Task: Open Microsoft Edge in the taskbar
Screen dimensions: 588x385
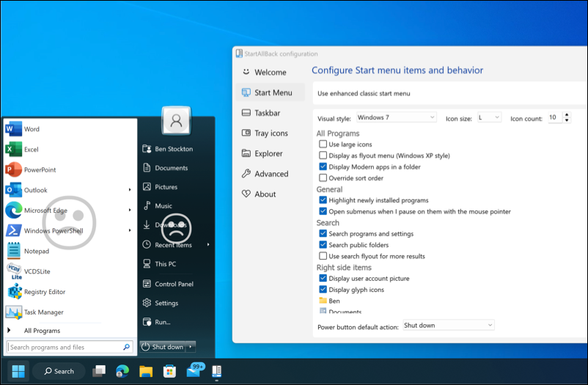Action: point(122,371)
